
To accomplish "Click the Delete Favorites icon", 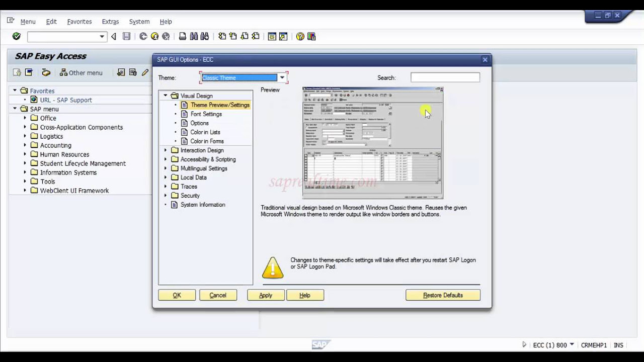I will 133,72.
